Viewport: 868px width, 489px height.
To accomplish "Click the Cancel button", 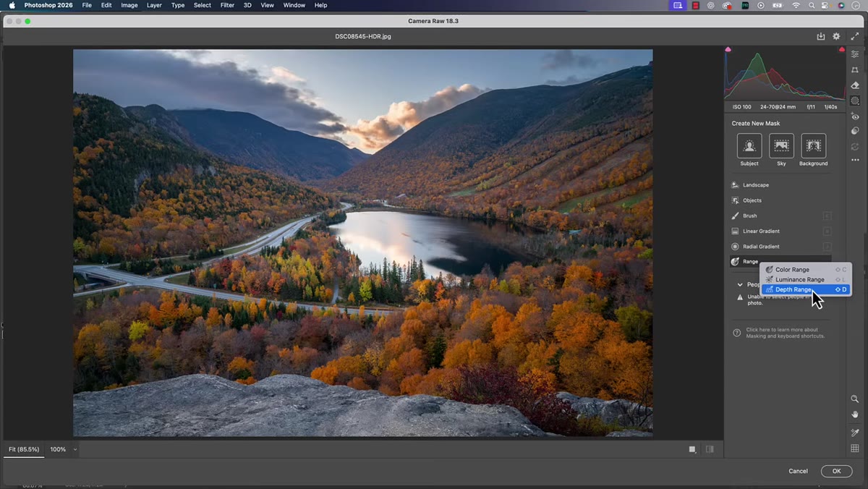I will 798,471.
